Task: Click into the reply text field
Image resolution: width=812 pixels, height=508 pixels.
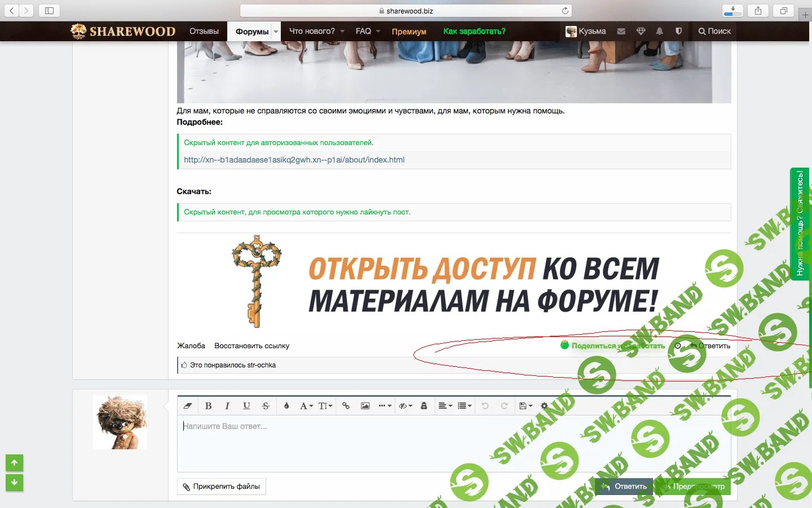Action: click(395, 443)
